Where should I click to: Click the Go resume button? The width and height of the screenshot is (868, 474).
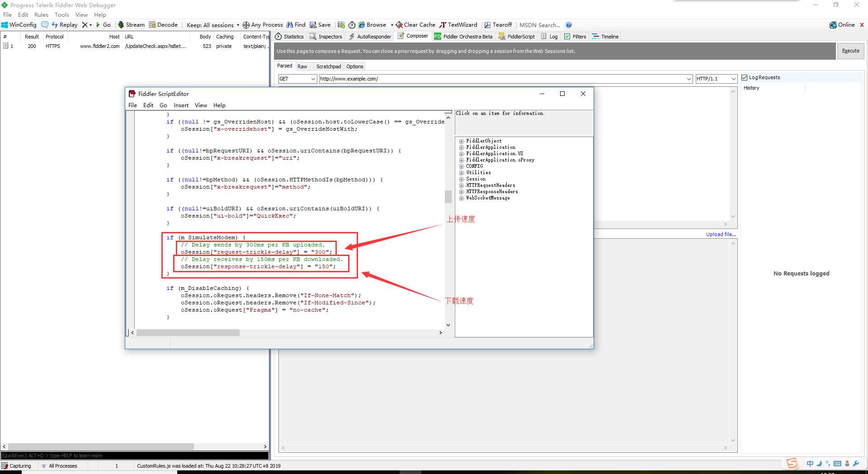104,25
